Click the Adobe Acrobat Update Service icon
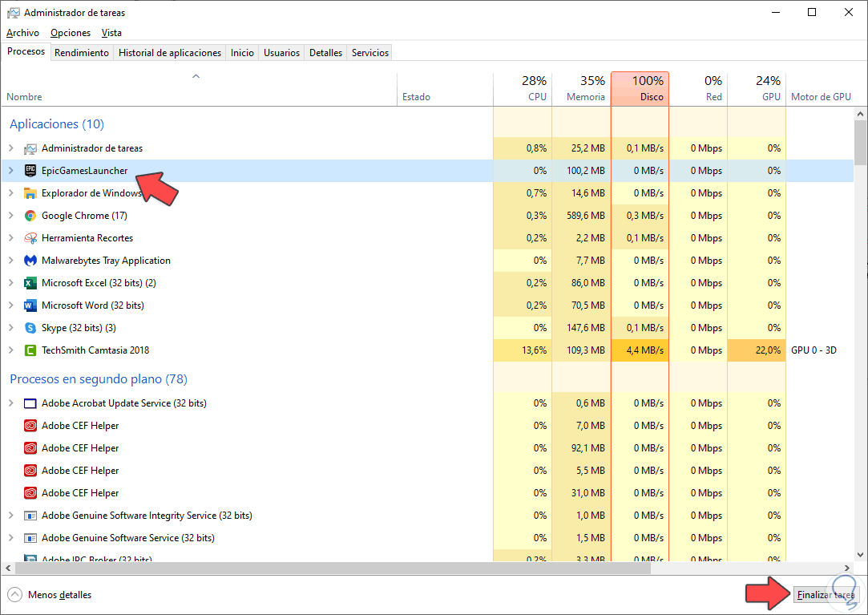This screenshot has height=615, width=868. click(x=30, y=403)
